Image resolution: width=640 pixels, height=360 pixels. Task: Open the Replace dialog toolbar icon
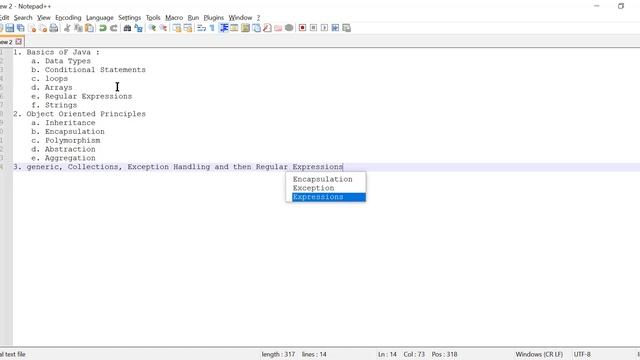point(138,28)
